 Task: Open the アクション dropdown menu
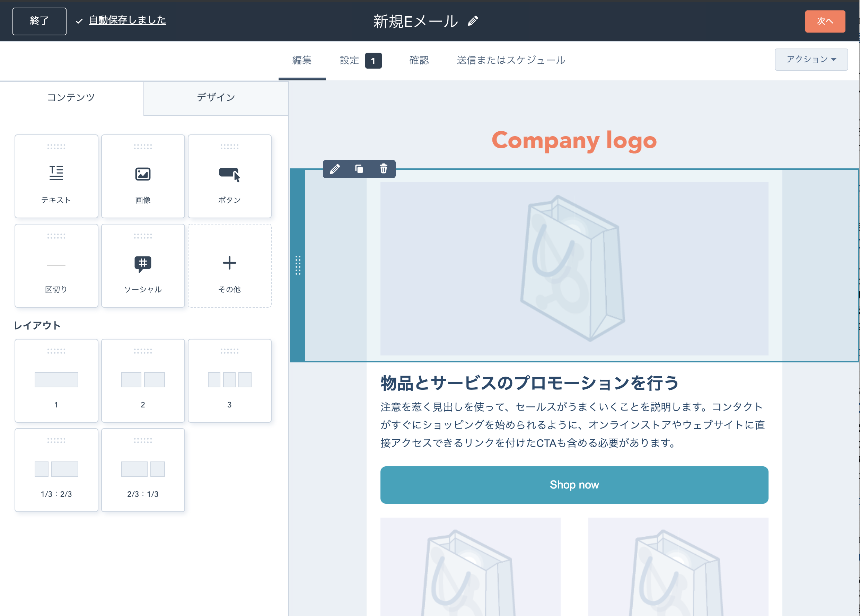(x=811, y=60)
